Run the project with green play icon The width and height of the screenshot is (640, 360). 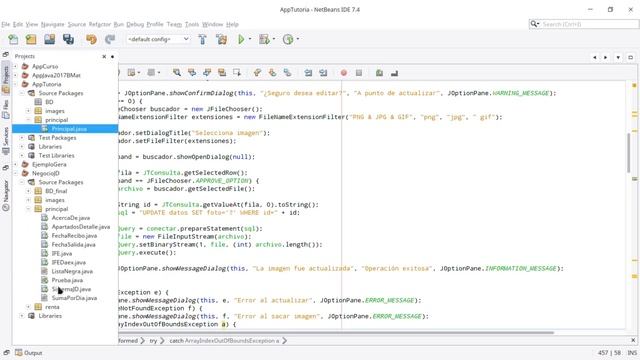pos(241,39)
